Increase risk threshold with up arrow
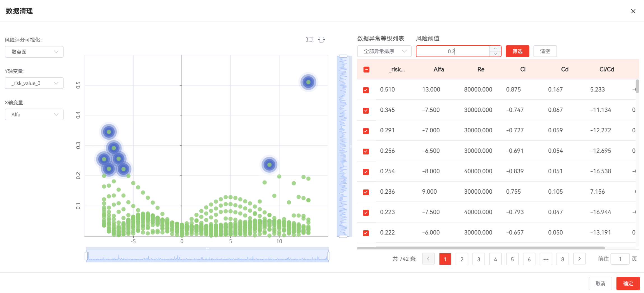The image size is (644, 293). 495,48
